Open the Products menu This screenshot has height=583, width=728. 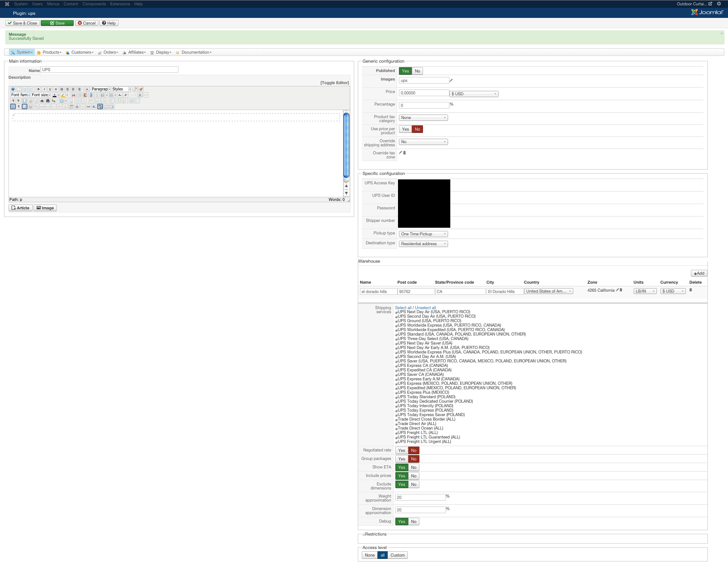49,52
